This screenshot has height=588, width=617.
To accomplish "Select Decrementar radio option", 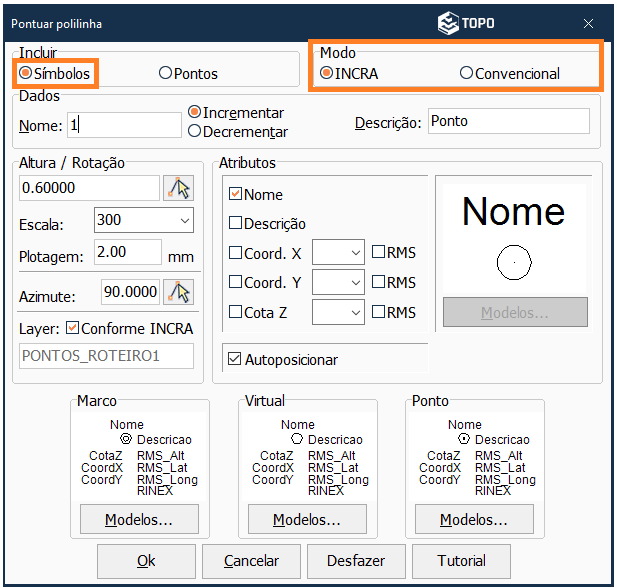I will [195, 131].
